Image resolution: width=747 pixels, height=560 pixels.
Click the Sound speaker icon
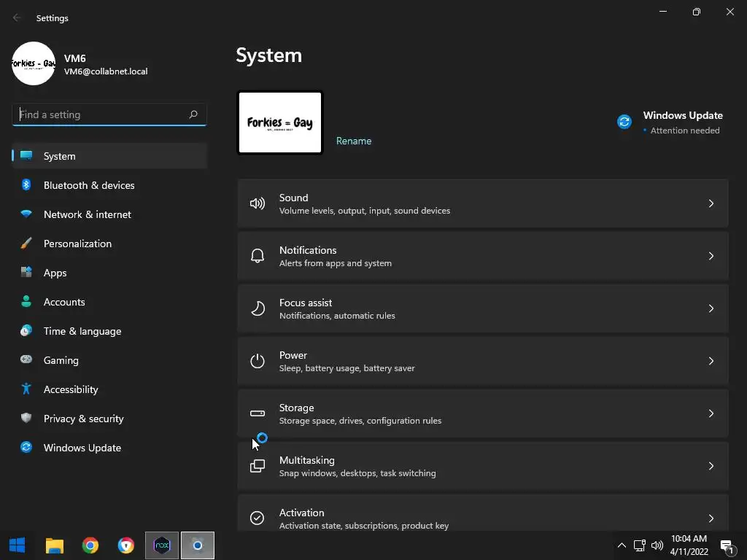[258, 204]
